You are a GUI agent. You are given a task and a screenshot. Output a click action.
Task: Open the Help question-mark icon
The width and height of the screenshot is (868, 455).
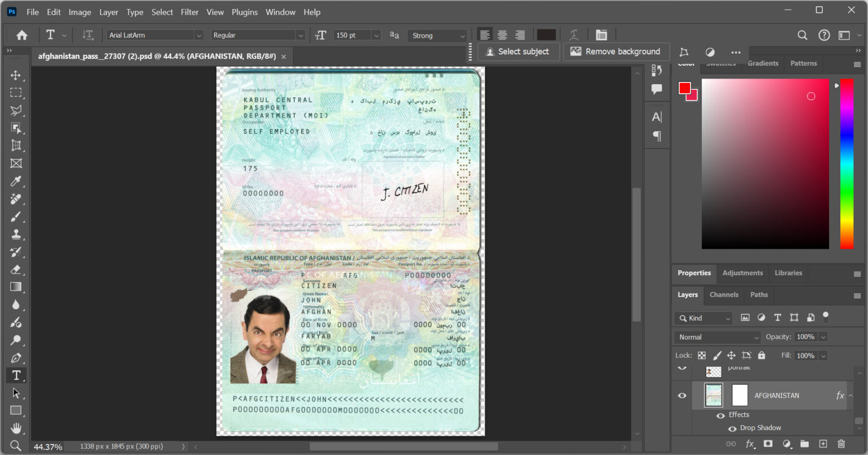[824, 35]
